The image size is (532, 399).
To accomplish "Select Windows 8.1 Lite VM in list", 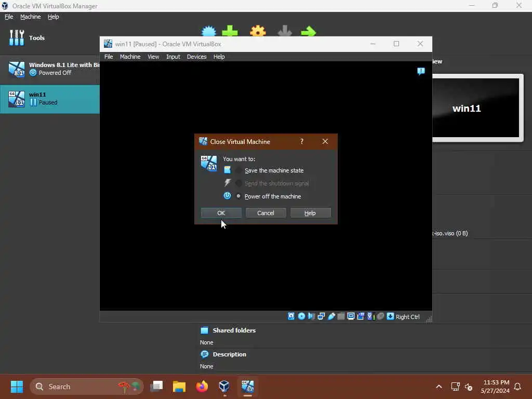I will pyautogui.click(x=50, y=69).
